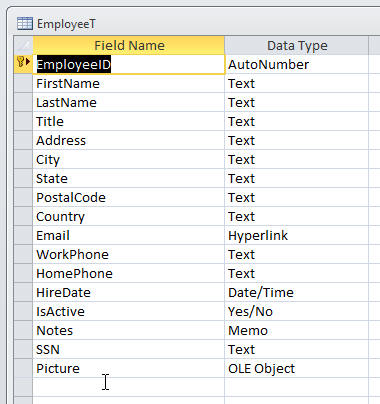Image resolution: width=380 pixels, height=404 pixels.
Task: Select the IsActive field name cell
Action: [x=129, y=311]
